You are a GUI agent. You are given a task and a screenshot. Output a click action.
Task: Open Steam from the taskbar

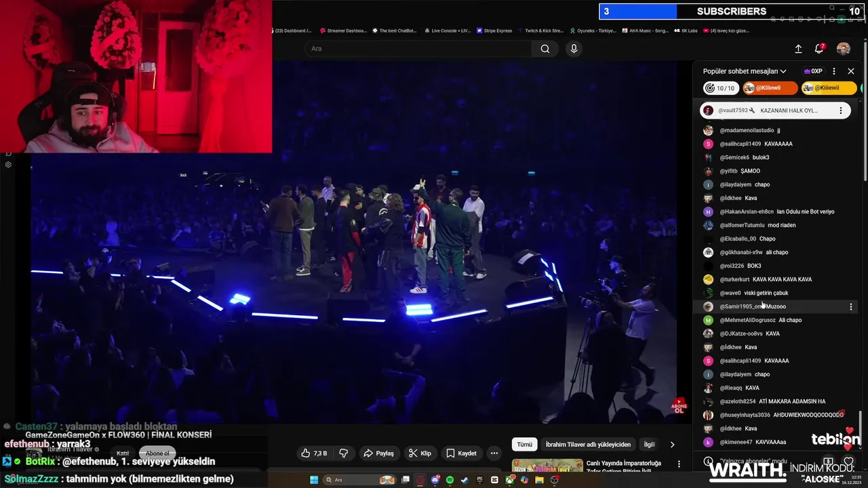(464, 480)
